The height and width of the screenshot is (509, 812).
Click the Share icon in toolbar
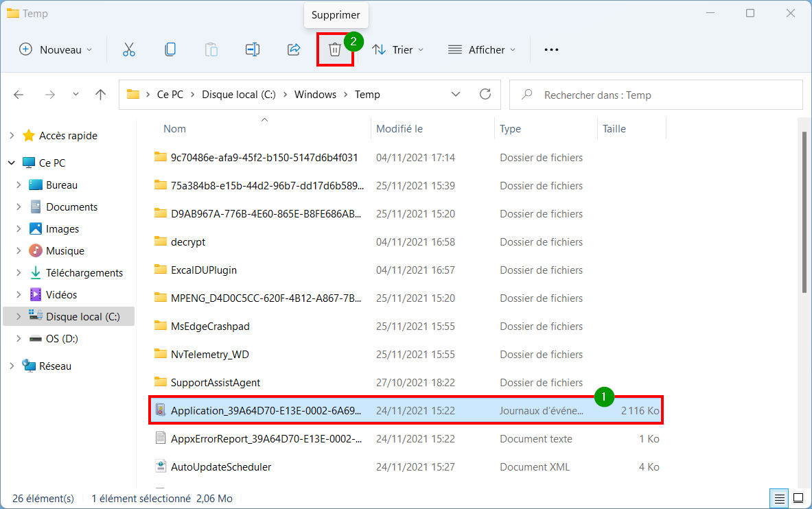(x=294, y=49)
